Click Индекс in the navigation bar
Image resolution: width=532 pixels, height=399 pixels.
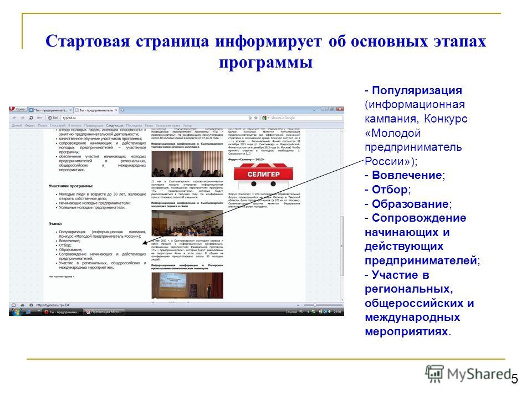(30, 126)
